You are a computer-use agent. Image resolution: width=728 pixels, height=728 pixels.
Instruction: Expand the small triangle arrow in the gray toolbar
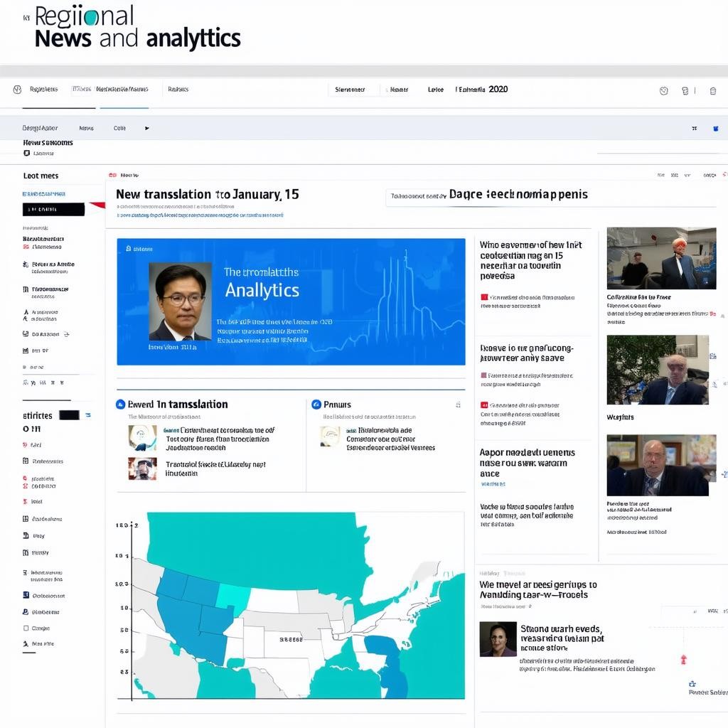tap(147, 129)
